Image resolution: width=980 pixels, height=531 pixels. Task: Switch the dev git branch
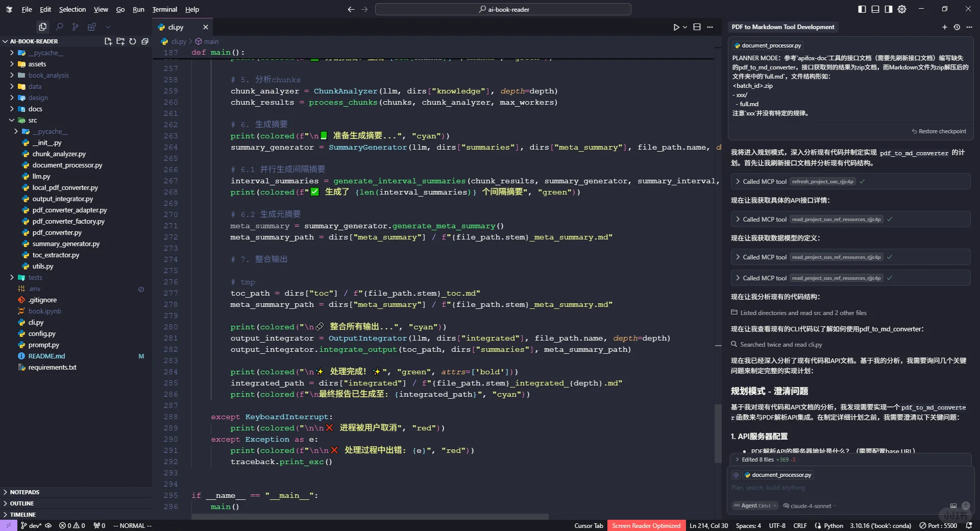click(x=32, y=525)
